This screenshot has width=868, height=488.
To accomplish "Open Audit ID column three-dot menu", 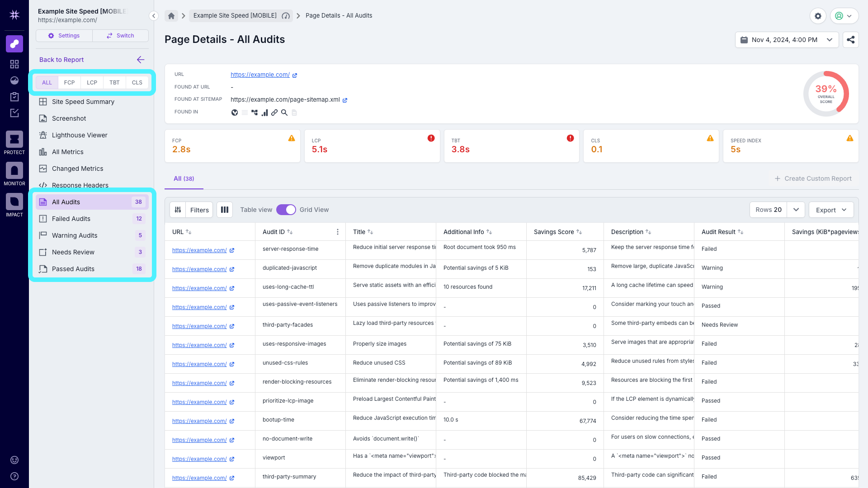I will (x=338, y=232).
